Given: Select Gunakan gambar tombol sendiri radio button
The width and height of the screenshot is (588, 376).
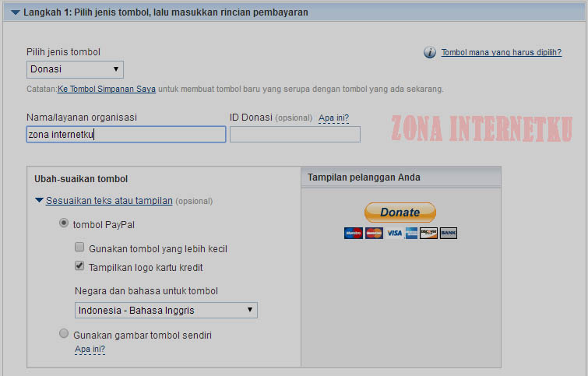Looking at the screenshot, I should click(x=64, y=333).
